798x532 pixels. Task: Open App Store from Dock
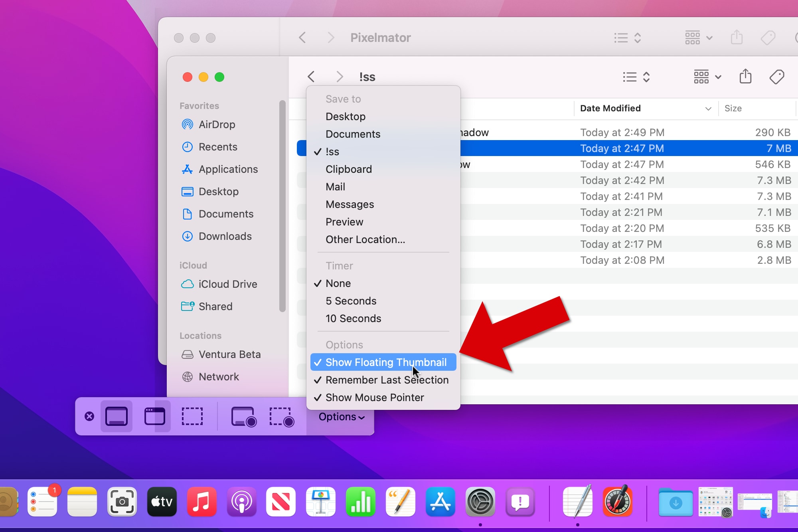440,502
